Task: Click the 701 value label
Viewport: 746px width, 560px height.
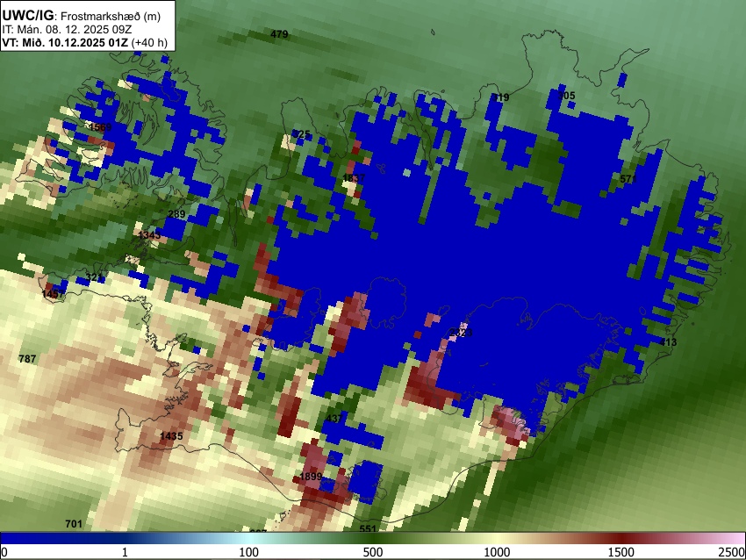Action: tap(74, 524)
